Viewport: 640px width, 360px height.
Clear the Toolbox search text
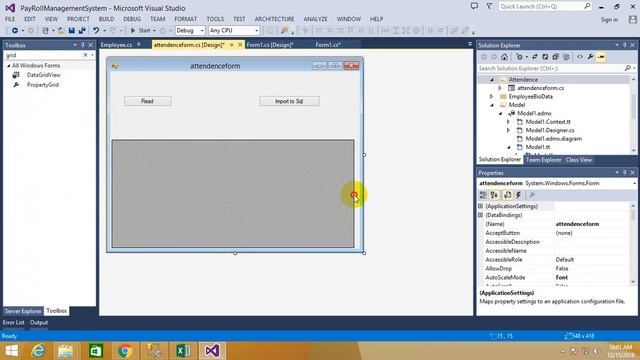click(x=85, y=55)
